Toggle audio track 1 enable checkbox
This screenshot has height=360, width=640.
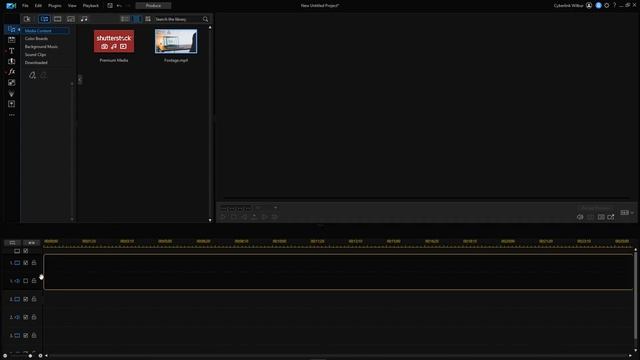click(x=26, y=281)
